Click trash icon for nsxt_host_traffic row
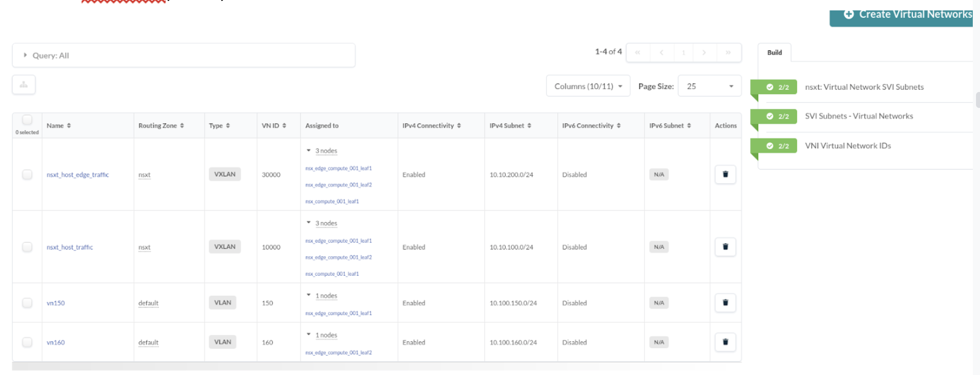The image size is (980, 375). pos(725,247)
